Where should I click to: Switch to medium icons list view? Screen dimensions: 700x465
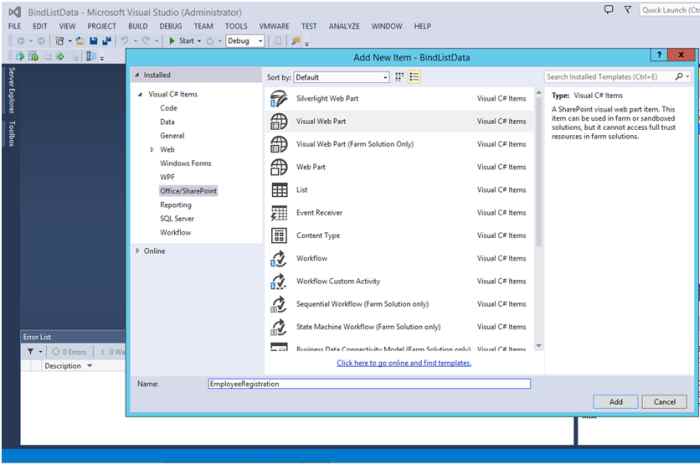pyautogui.click(x=414, y=77)
